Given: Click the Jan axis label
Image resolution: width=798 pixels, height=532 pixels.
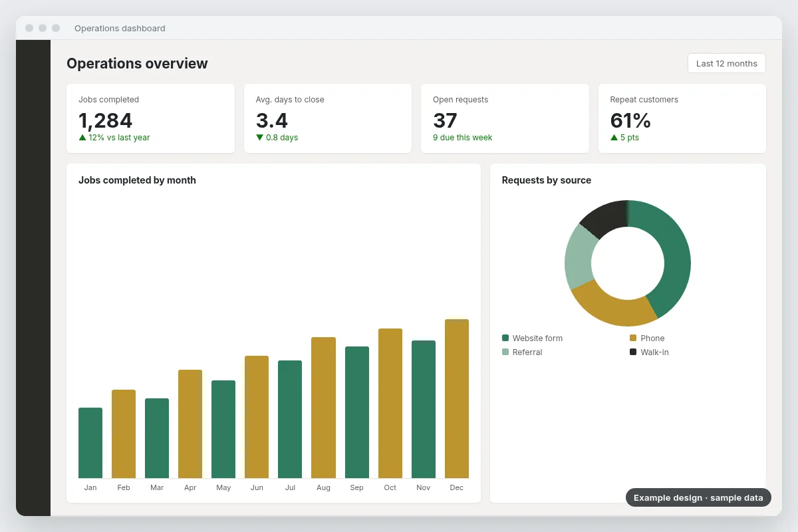Looking at the screenshot, I should click(x=90, y=487).
